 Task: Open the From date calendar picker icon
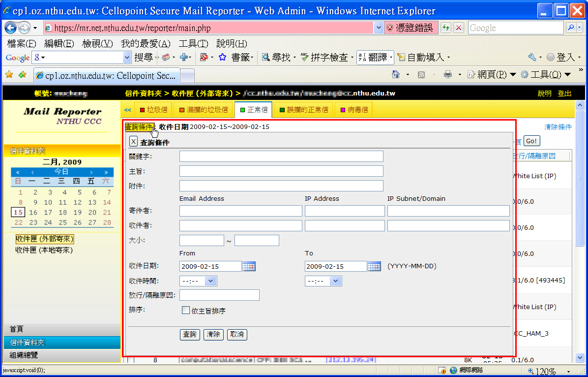249,266
